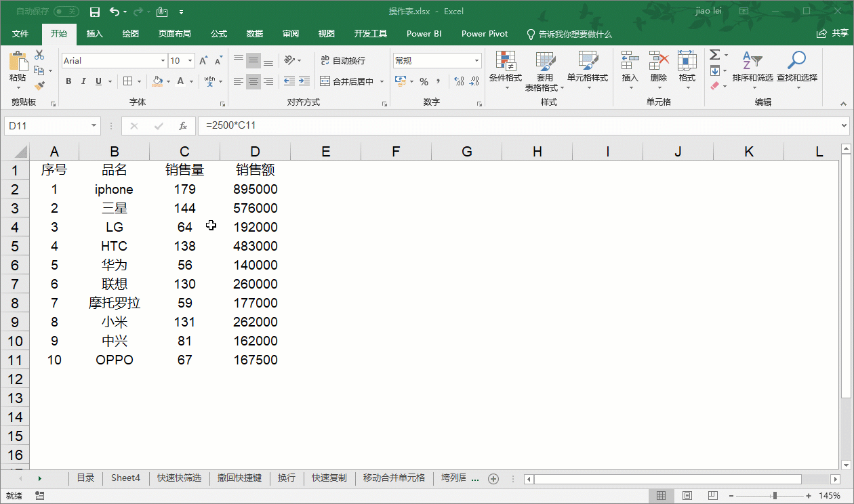Open the 插入 ribbon tab

point(94,33)
